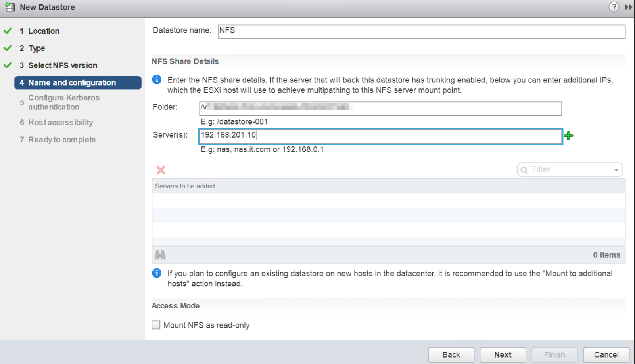Click the 'E.g: /datastore-001' hint text

tap(234, 122)
